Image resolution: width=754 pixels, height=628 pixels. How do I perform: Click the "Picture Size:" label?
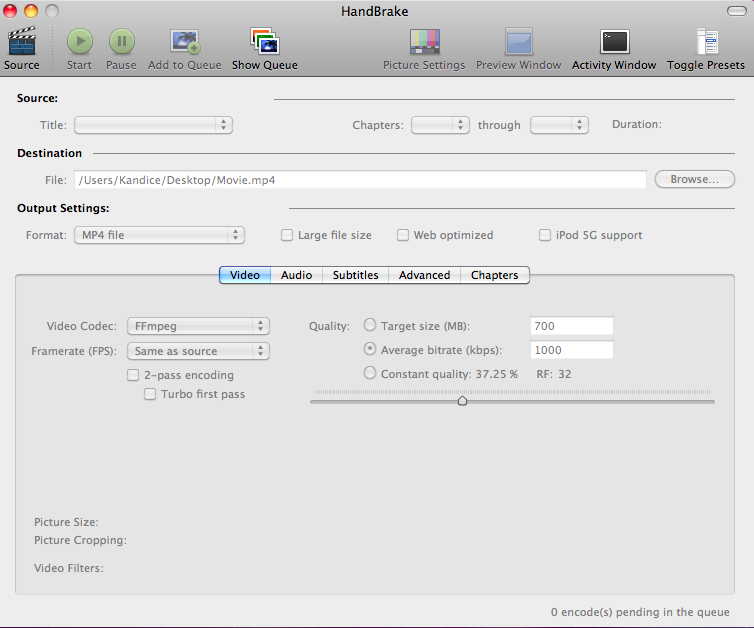click(x=66, y=522)
